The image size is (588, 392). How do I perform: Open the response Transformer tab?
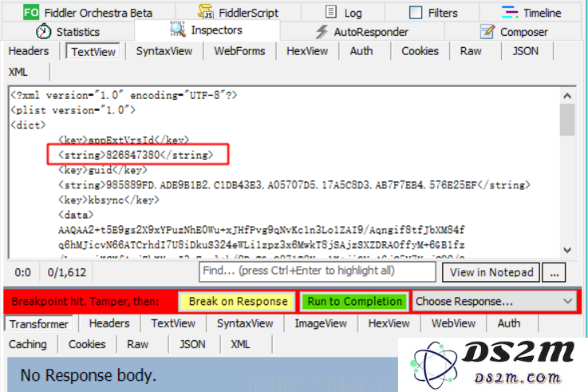click(39, 323)
